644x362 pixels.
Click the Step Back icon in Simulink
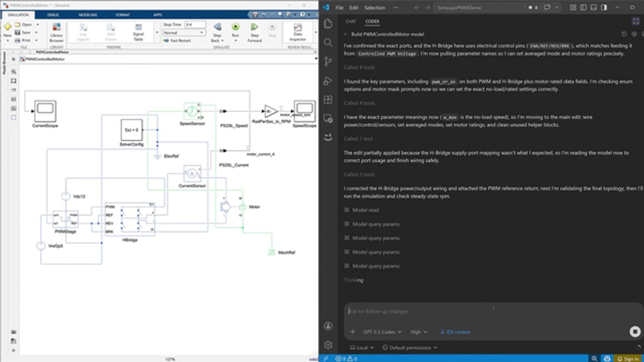click(x=217, y=27)
